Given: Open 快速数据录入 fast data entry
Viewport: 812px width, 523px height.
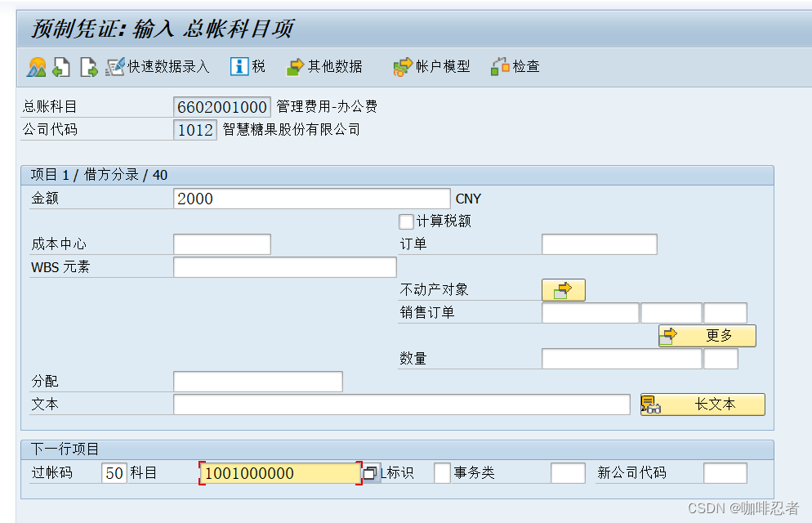Looking at the screenshot, I should (158, 67).
